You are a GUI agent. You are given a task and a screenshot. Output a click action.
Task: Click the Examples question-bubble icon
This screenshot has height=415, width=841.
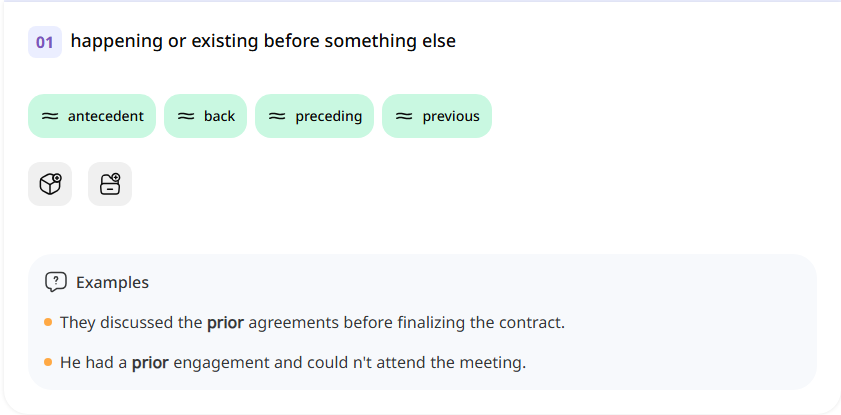click(56, 282)
